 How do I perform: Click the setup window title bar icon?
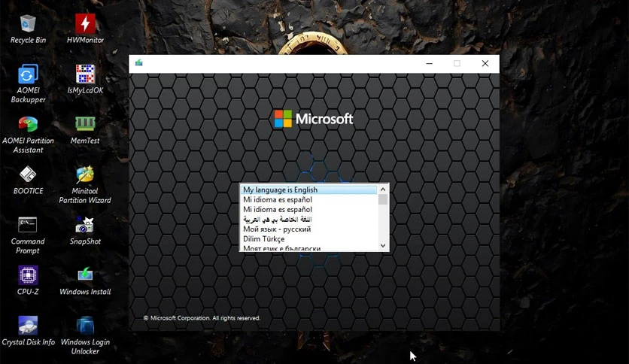pyautogui.click(x=138, y=63)
